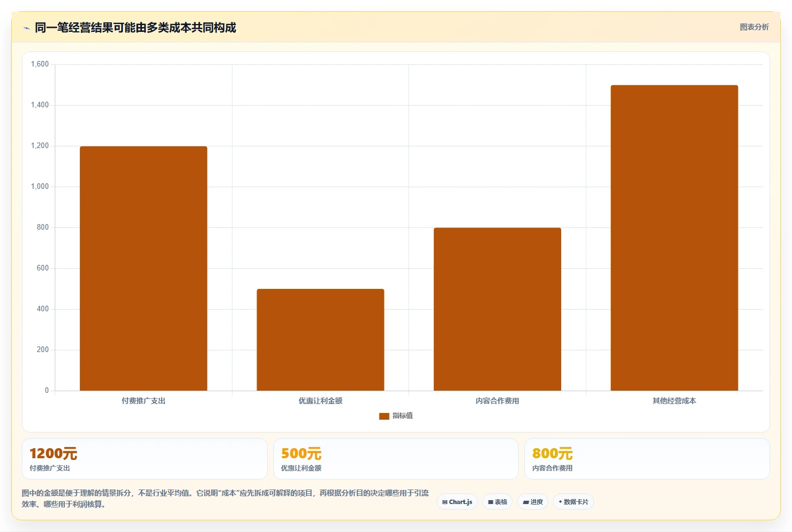Open the 800元 内容合作费用 data card
Image resolution: width=792 pixels, height=532 pixels.
click(x=647, y=459)
